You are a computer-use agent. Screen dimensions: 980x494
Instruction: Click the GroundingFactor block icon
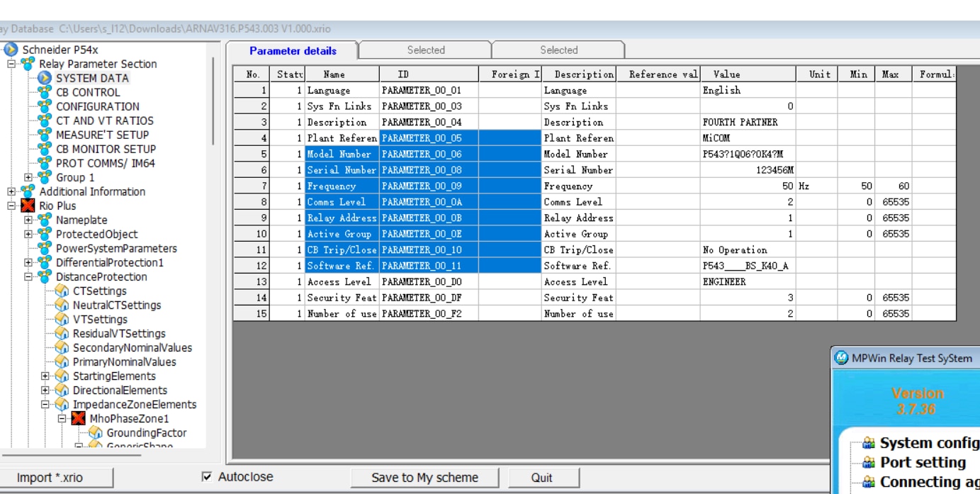point(96,432)
